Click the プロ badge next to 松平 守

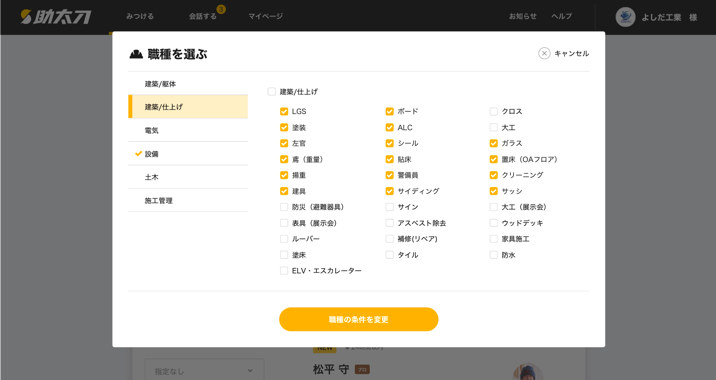pos(362,369)
